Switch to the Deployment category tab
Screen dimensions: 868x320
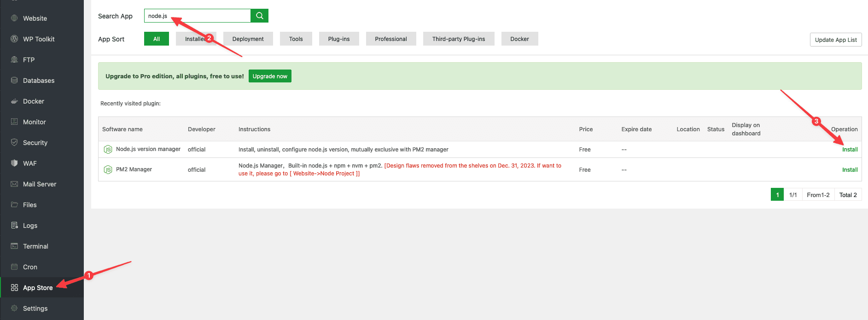(248, 39)
